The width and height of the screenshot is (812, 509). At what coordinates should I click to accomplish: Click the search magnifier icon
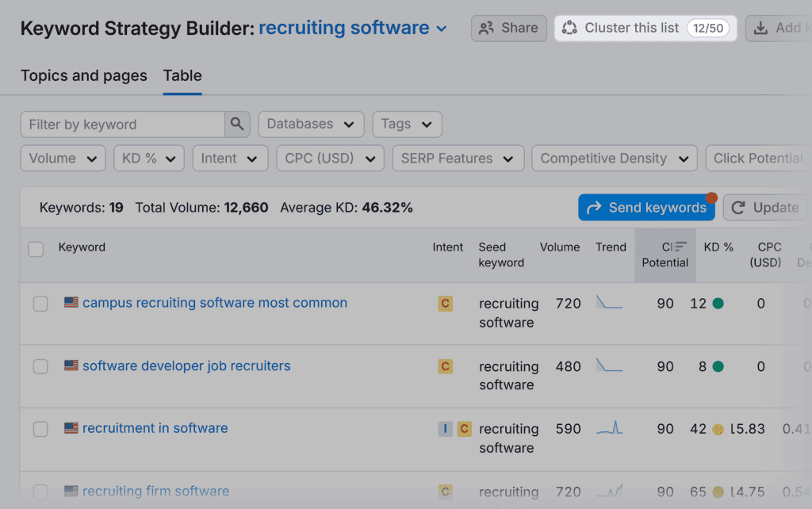click(x=237, y=124)
